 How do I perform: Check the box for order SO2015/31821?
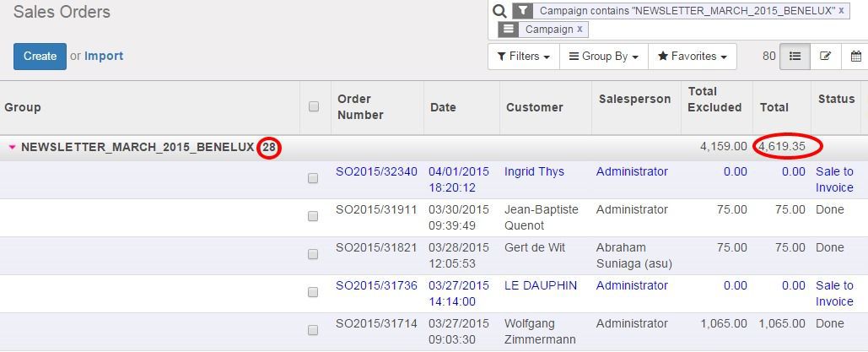[x=313, y=255]
